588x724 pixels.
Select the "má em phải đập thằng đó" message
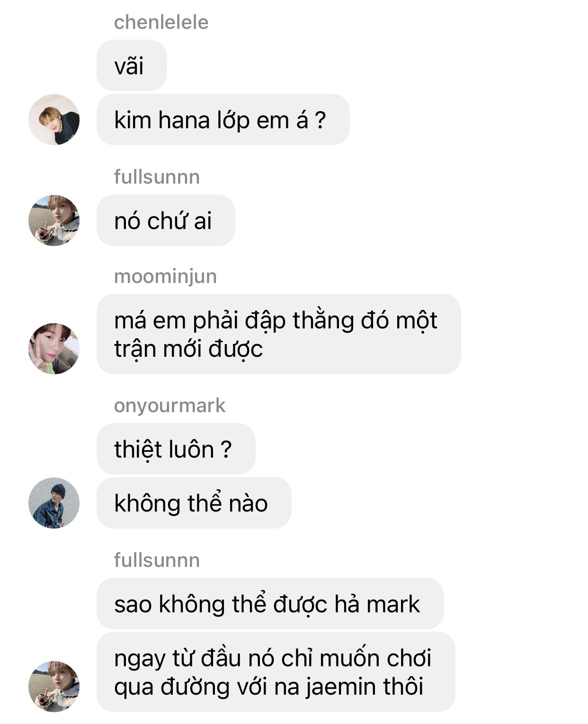click(x=279, y=334)
